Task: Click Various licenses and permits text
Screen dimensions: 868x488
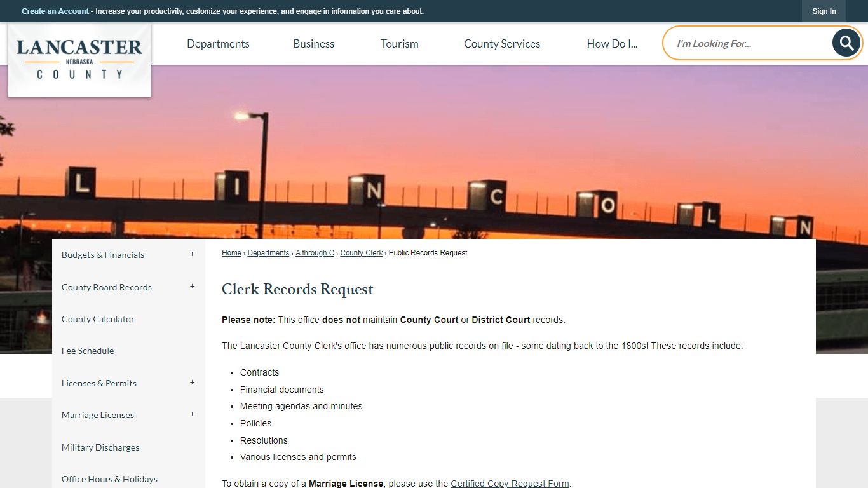Action: (298, 457)
